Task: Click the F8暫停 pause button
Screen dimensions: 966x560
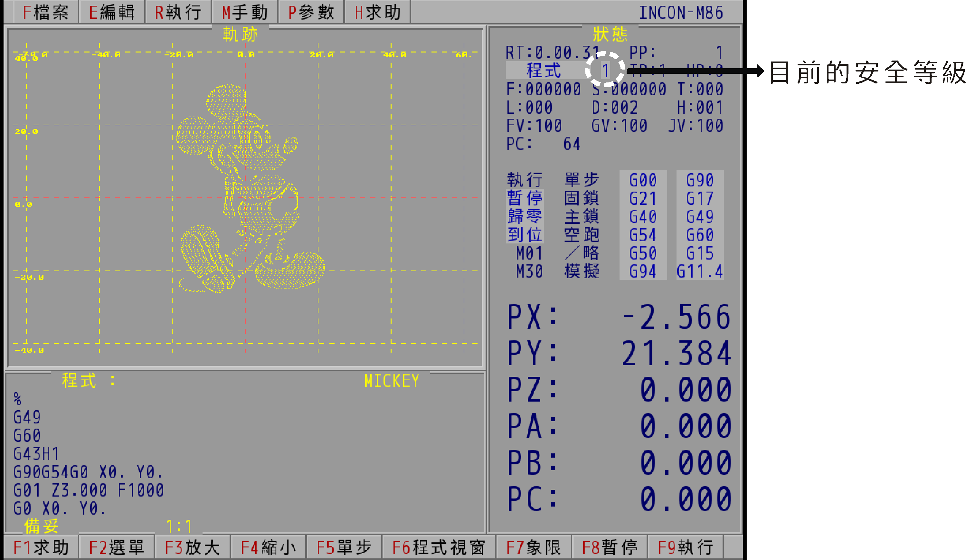Action: tap(610, 547)
